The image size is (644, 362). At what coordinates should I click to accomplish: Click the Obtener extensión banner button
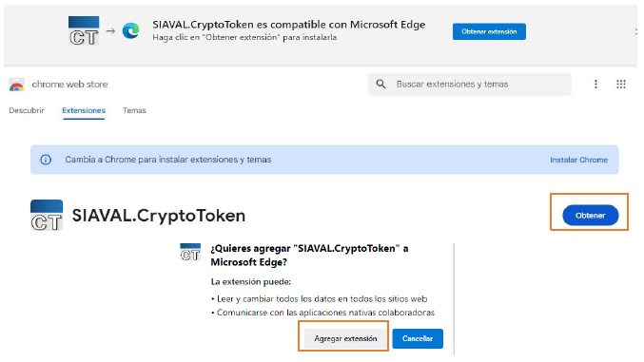[x=489, y=31]
